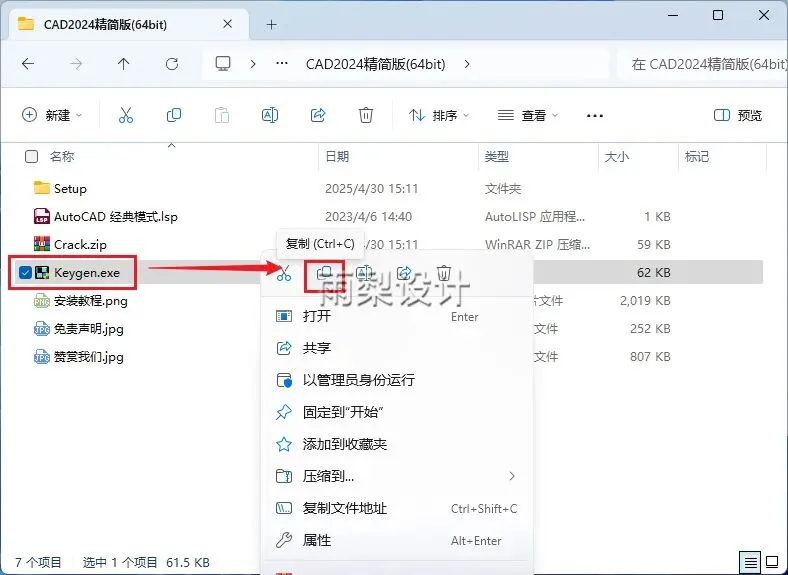
Task: Click the Crack.zip archive icon
Action: point(42,244)
